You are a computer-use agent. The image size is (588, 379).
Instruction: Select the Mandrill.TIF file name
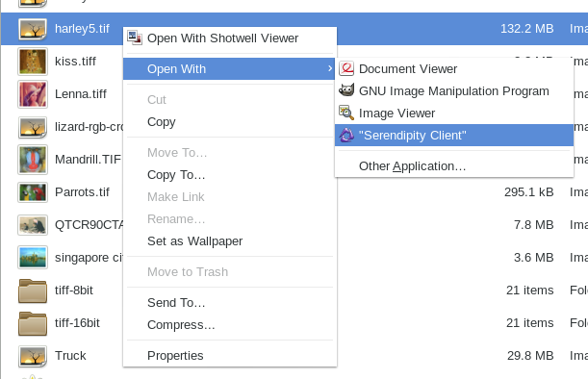pos(89,160)
